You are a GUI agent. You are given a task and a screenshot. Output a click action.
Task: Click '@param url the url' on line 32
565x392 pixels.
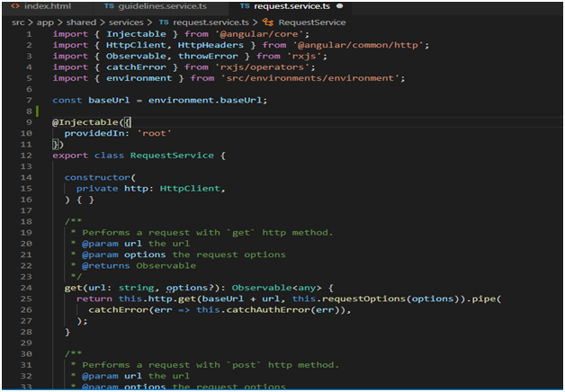136,376
